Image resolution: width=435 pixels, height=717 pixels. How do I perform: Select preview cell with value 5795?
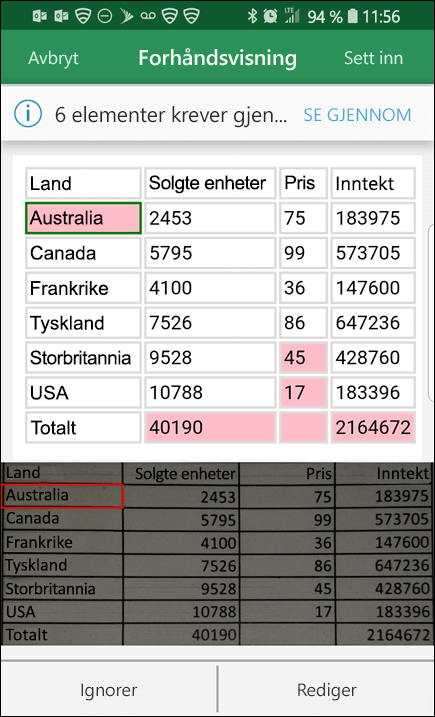(210, 253)
